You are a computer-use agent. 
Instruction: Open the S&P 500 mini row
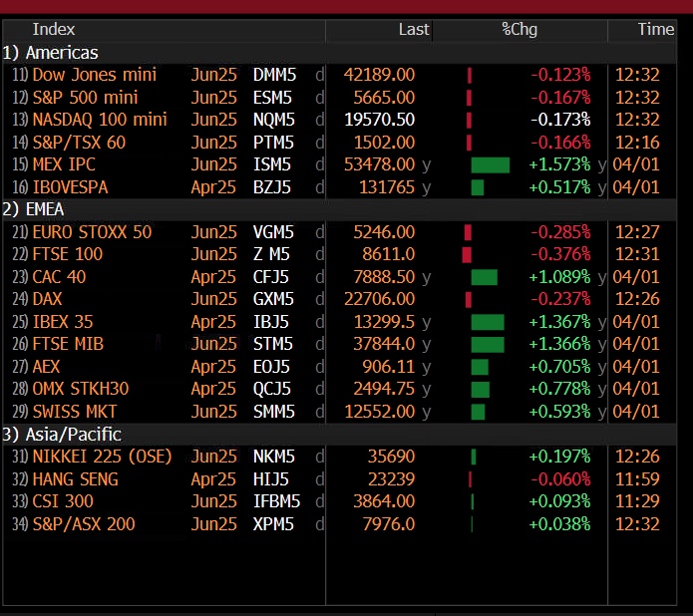339,98
